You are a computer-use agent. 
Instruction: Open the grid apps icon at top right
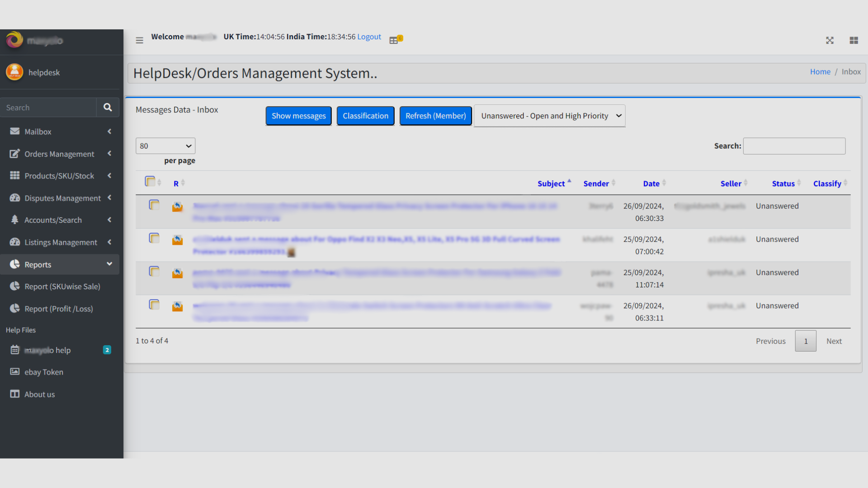[x=854, y=40]
